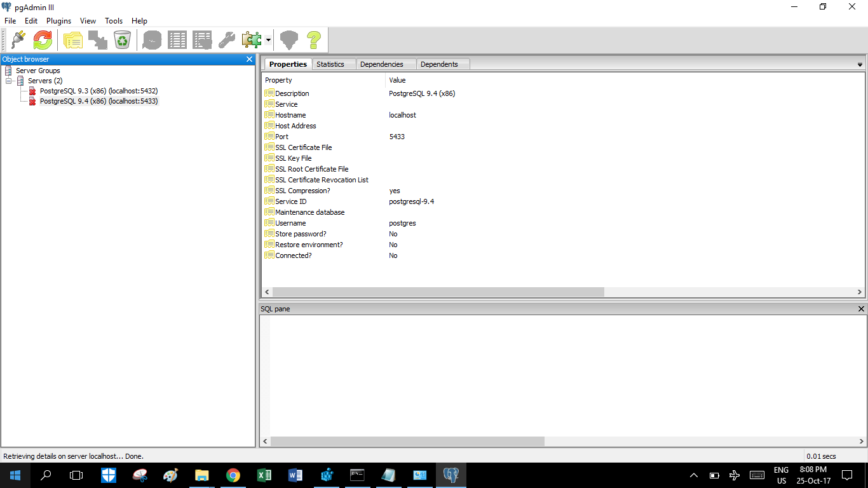The image size is (868, 488).
Task: Click the 0.01 secs status bar entry
Action: [x=821, y=456]
